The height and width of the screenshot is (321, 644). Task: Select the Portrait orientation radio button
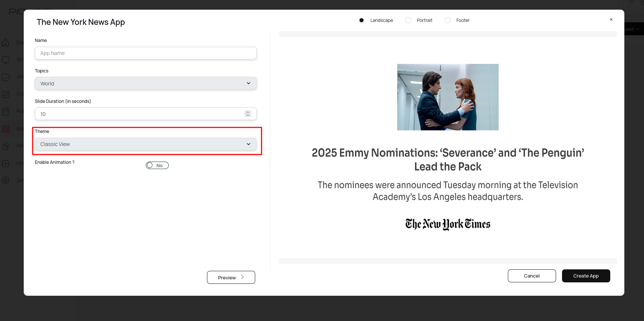(x=408, y=20)
